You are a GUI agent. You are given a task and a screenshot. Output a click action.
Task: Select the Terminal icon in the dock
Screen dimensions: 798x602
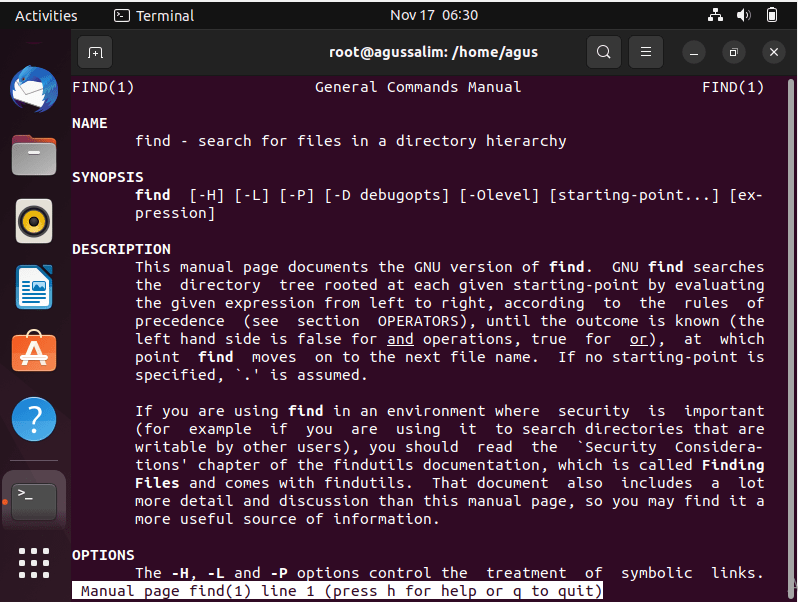pos(34,501)
